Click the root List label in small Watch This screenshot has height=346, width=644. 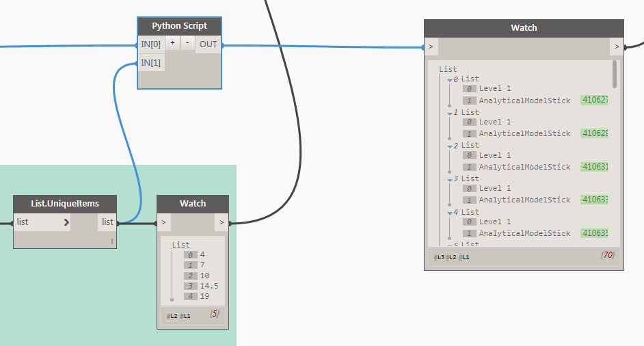click(180, 245)
